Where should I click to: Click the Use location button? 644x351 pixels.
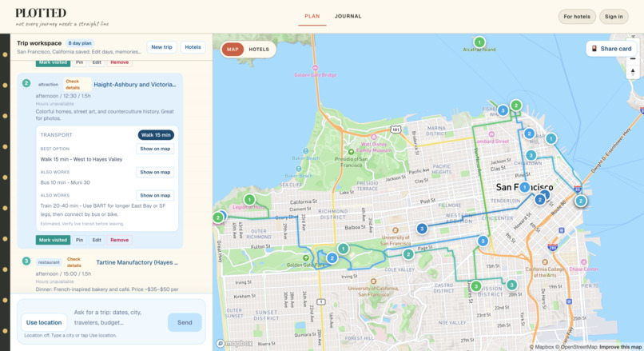click(x=44, y=323)
